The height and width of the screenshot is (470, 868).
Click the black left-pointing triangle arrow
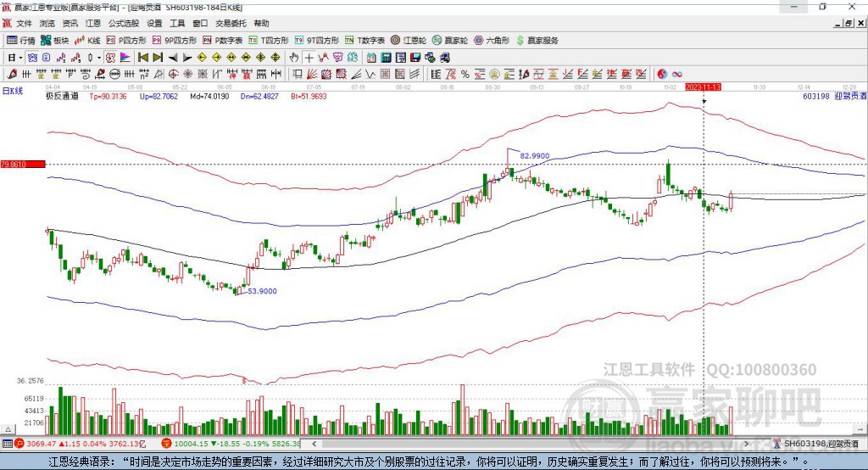(173, 58)
